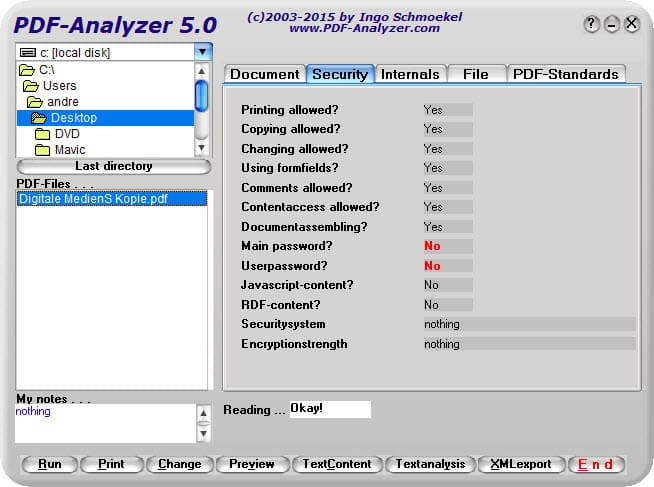Image resolution: width=654 pixels, height=487 pixels.
Task: Open the Users folder
Action: pos(50,86)
